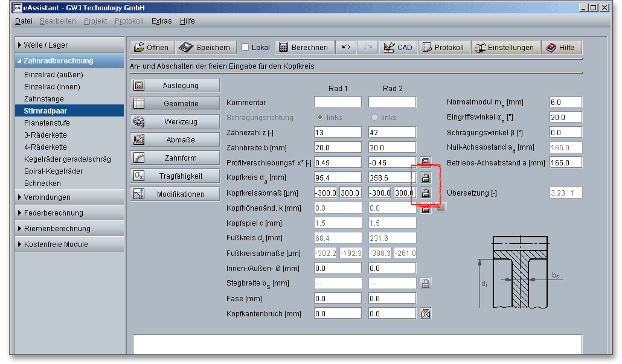Image resolution: width=622 pixels, height=364 pixels.
Task: Open the Einstellungen settings
Action: (x=505, y=48)
